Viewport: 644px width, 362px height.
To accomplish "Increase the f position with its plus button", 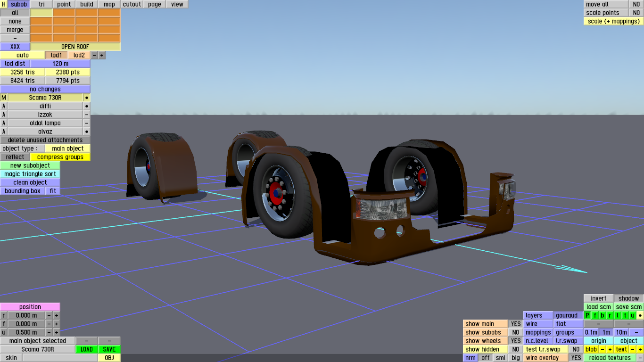I will pyautogui.click(x=57, y=324).
